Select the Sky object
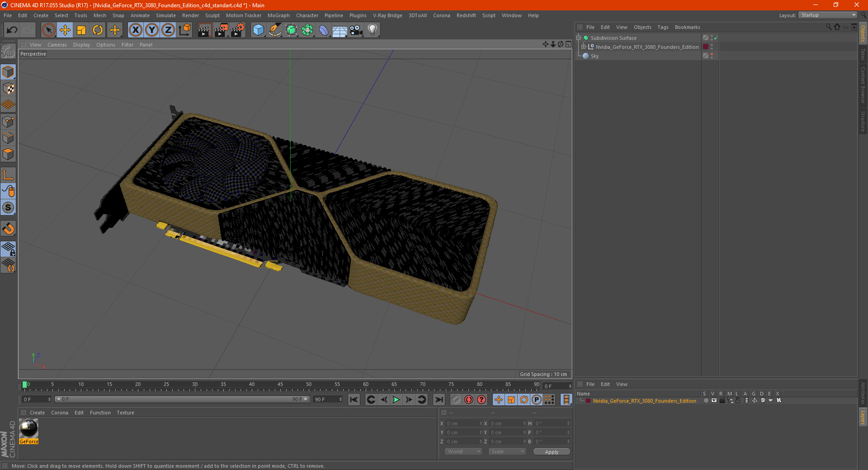868x470 pixels. 594,56
